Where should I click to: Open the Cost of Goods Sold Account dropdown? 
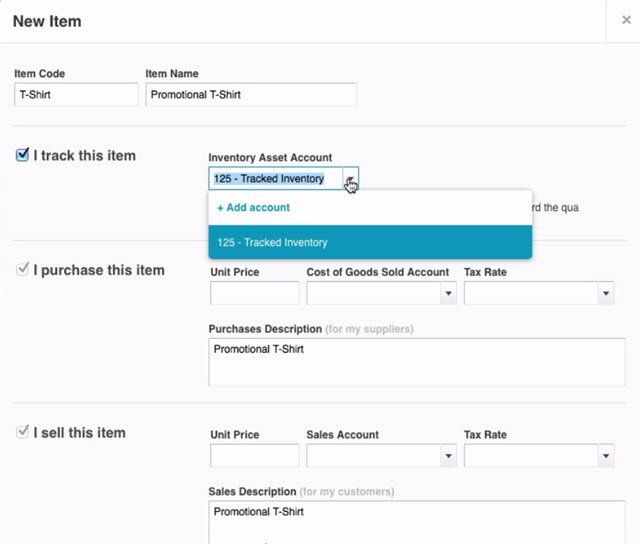(x=448, y=293)
